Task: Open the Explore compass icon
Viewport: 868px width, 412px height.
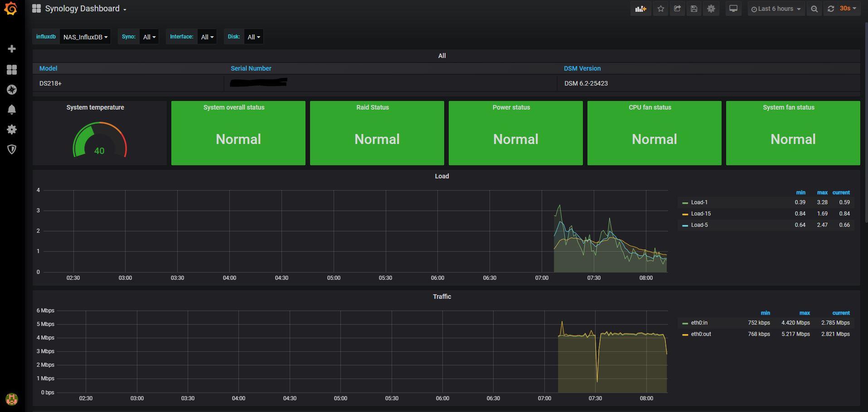Action: pyautogui.click(x=12, y=90)
